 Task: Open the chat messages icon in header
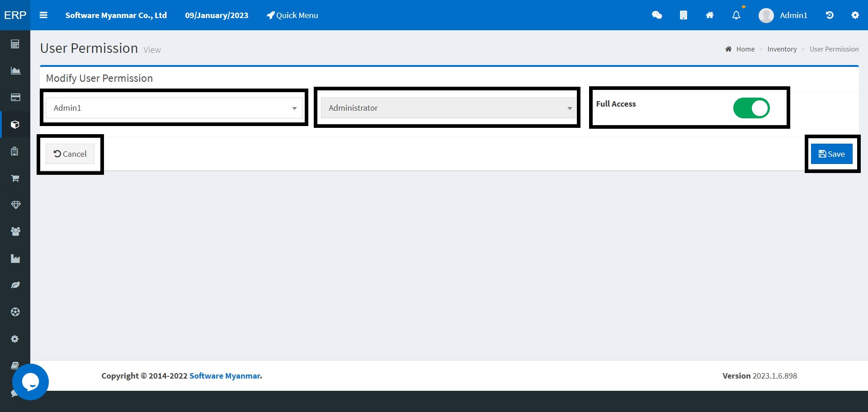tap(657, 15)
